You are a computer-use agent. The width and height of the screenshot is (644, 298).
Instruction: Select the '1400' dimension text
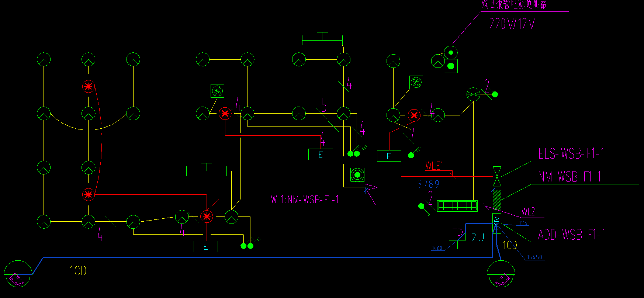437,248
